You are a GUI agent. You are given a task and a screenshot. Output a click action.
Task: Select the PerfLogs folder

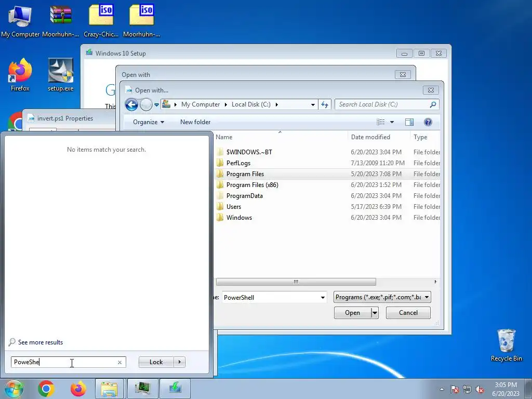click(238, 163)
